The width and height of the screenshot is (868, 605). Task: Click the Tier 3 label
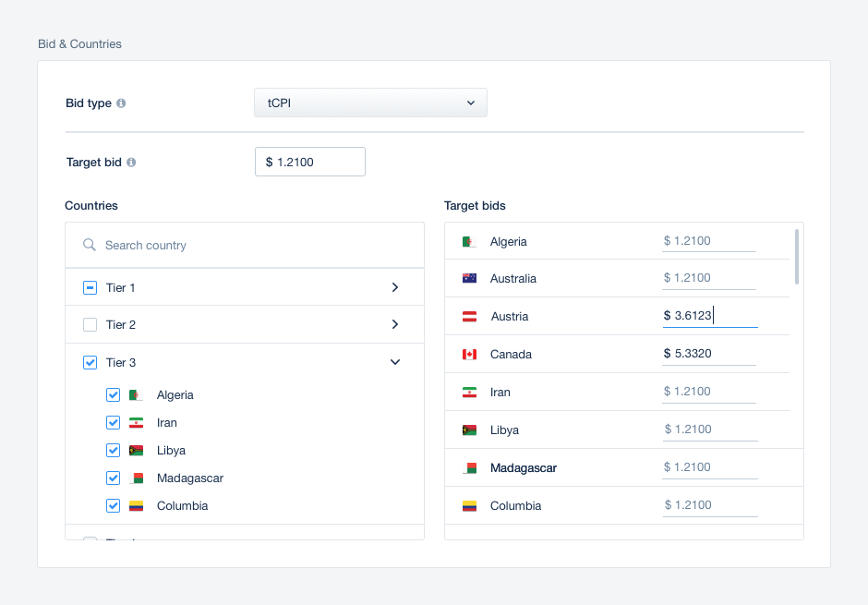[x=121, y=363]
